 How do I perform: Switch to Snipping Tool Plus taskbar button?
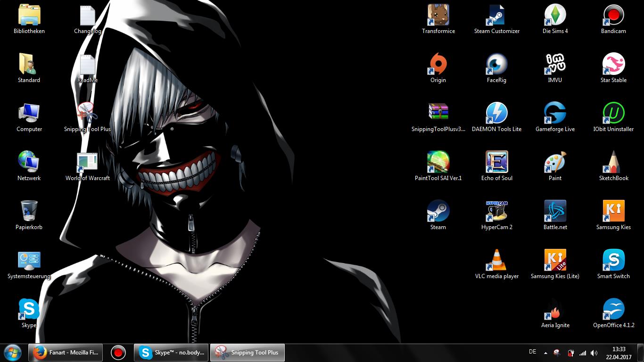[248, 353]
